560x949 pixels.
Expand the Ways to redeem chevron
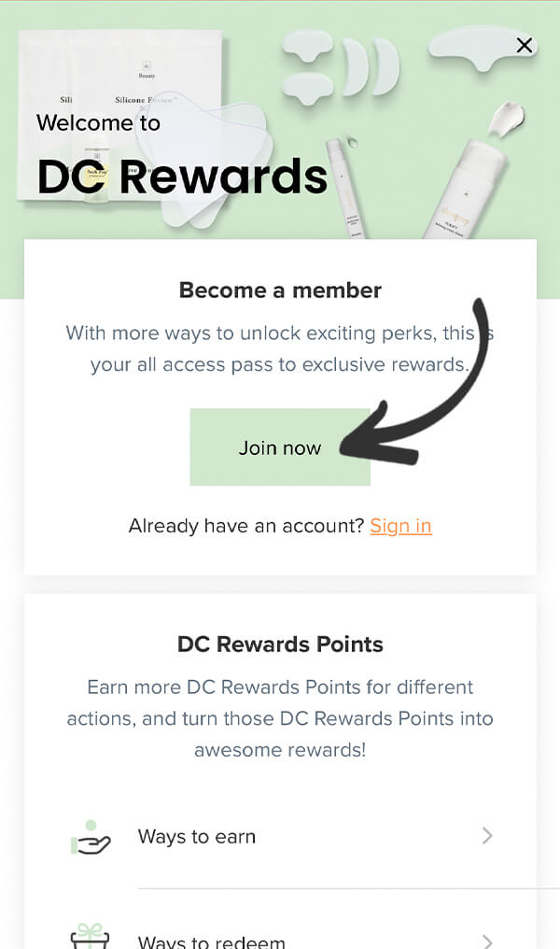point(486,940)
